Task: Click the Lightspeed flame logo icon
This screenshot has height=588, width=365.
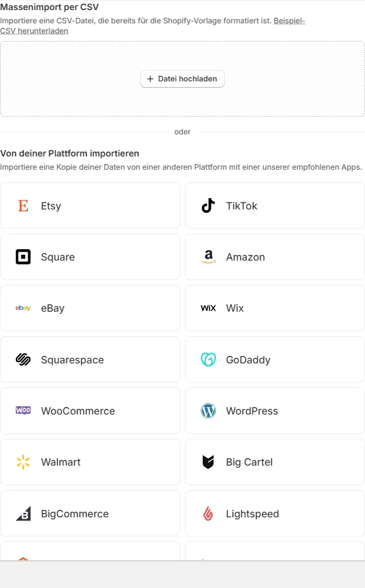Action: [x=208, y=514]
